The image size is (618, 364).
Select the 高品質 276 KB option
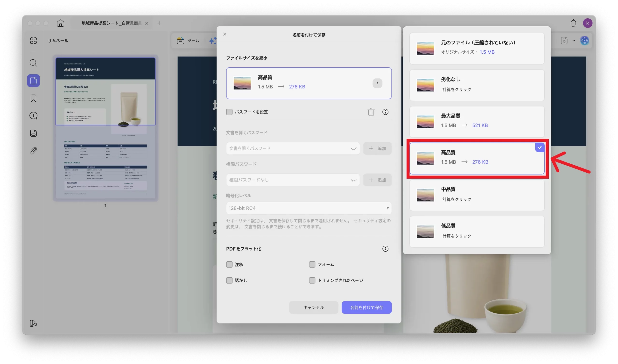point(477,158)
